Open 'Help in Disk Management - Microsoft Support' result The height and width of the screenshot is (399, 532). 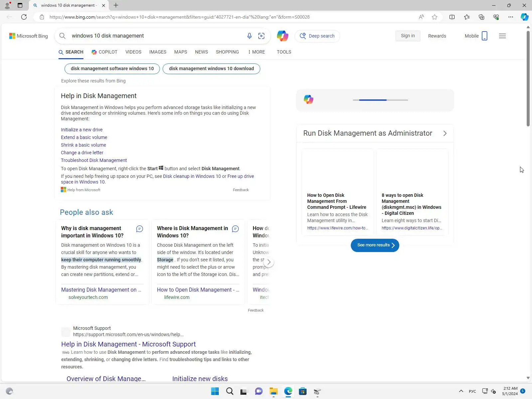(128, 344)
